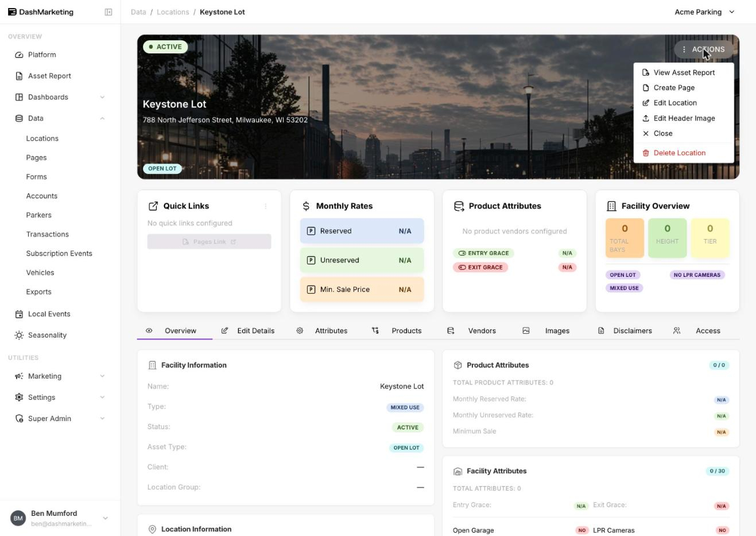
Task: Open Quick Links card options menu
Action: coord(266,206)
